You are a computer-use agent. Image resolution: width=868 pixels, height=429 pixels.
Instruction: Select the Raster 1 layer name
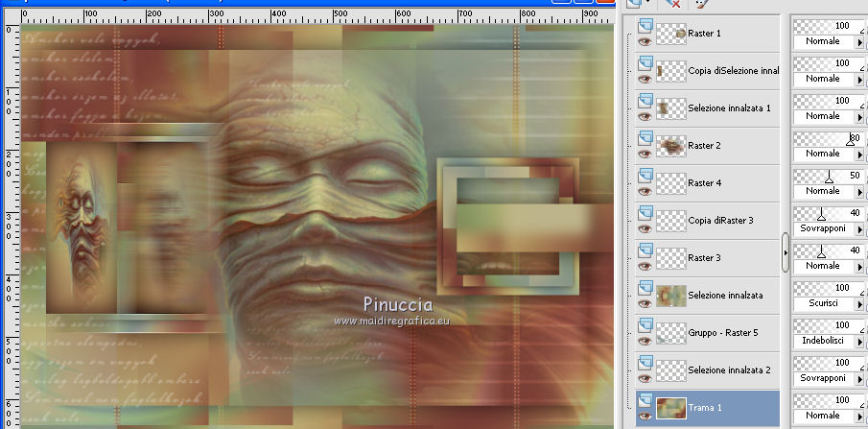(x=704, y=34)
